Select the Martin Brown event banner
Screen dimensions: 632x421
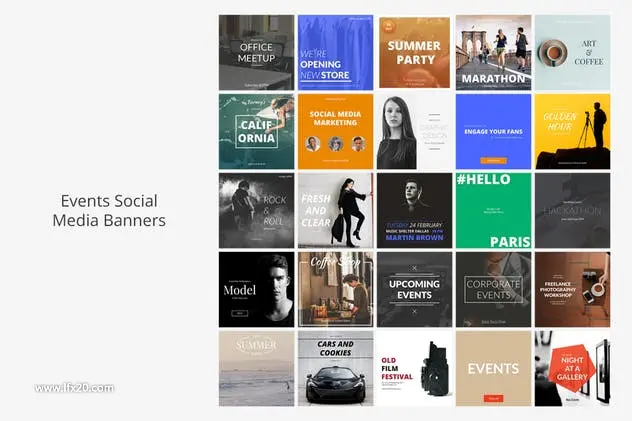click(414, 210)
